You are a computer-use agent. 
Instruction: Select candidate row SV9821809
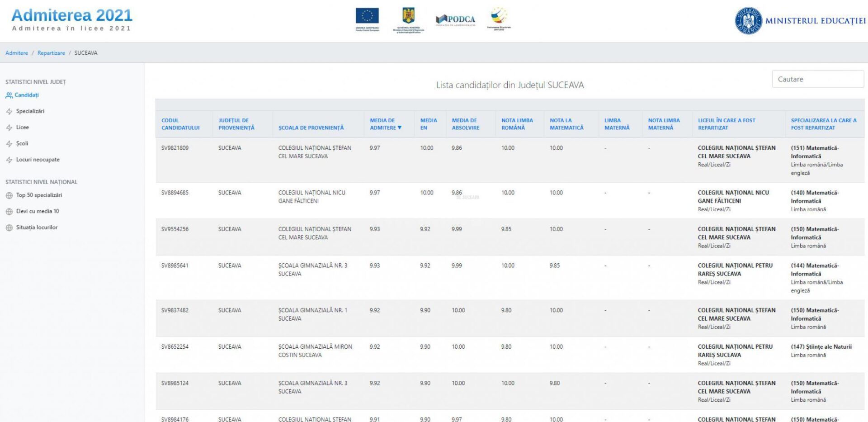(175, 148)
